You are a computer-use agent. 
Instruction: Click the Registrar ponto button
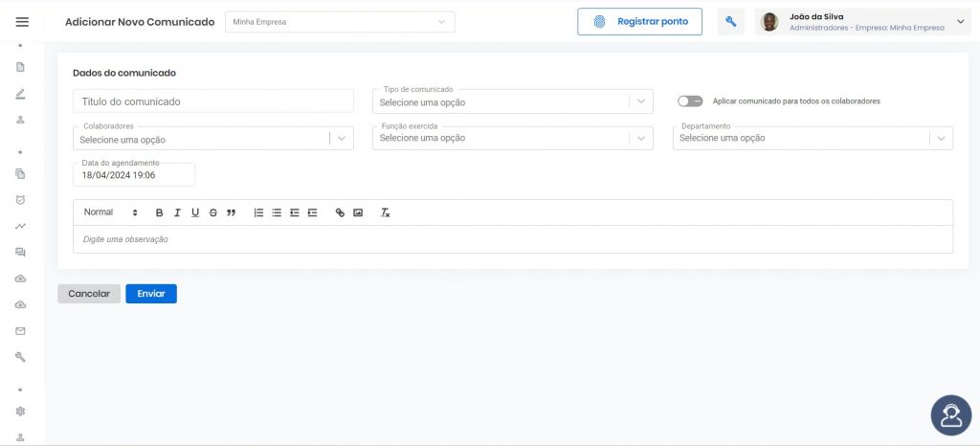[x=639, y=22]
